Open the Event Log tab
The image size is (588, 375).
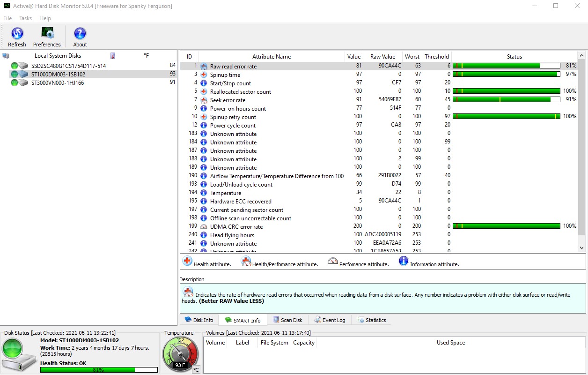(x=330, y=320)
